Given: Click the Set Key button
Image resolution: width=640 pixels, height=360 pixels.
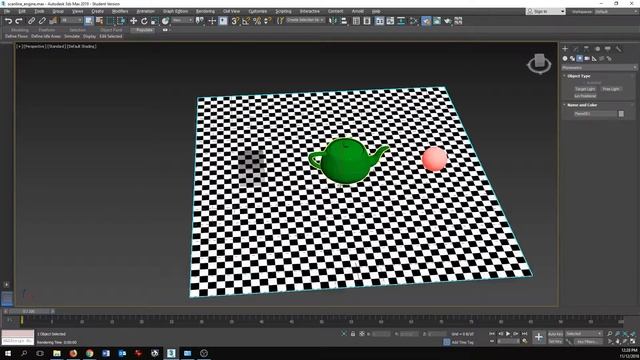Looking at the screenshot, I should (555, 341).
